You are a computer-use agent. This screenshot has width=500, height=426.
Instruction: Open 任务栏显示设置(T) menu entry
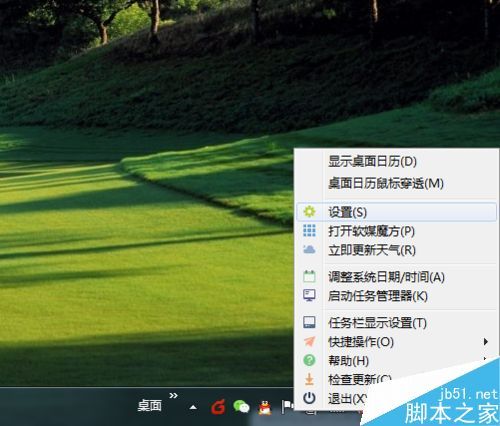396,323
